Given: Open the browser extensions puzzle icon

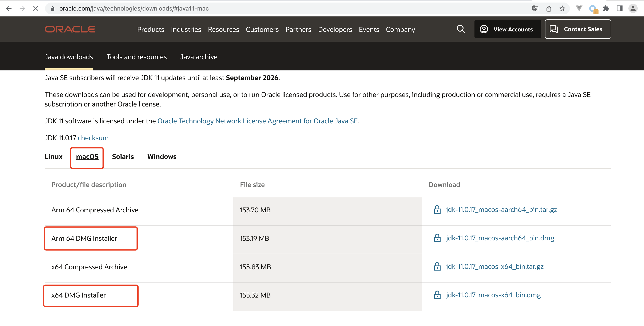Looking at the screenshot, I should (606, 8).
